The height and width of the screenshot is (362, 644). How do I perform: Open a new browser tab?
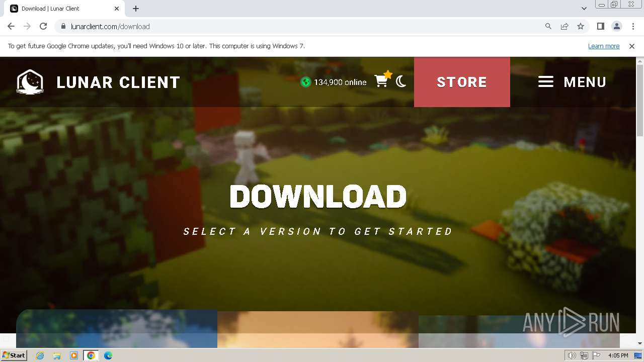136,9
